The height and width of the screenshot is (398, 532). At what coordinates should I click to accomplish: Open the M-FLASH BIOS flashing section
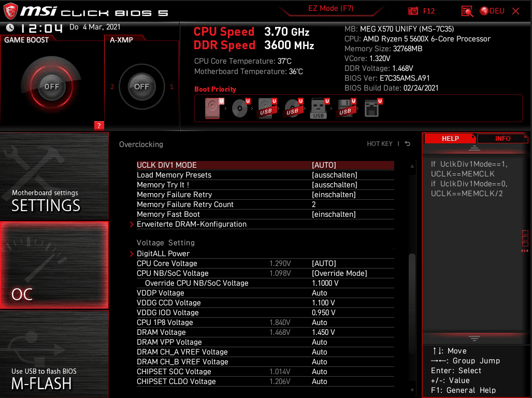click(54, 353)
